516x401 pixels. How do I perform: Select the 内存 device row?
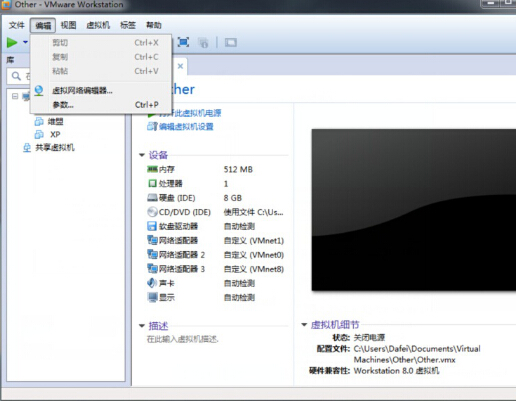click(216, 169)
